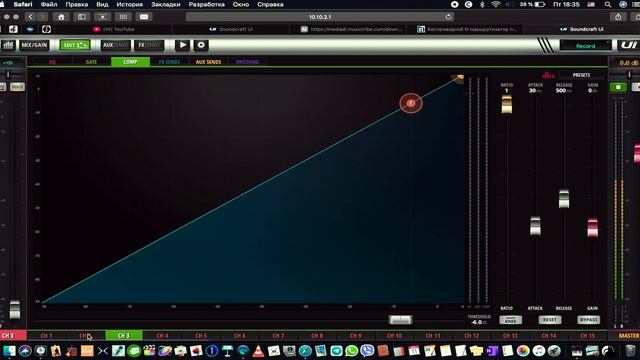640x360 pixels.
Task: Click the Safari address bar 10.10.2.1
Action: coord(320,17)
